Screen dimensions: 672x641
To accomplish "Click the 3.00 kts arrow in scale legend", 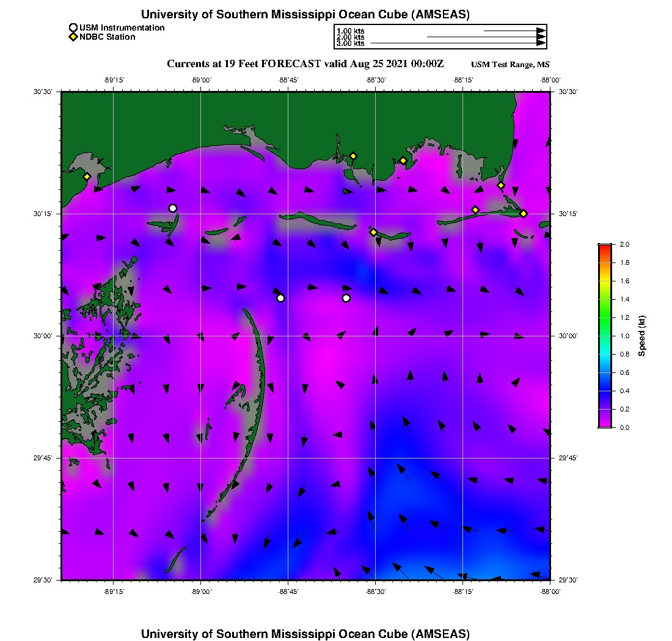I will [458, 43].
